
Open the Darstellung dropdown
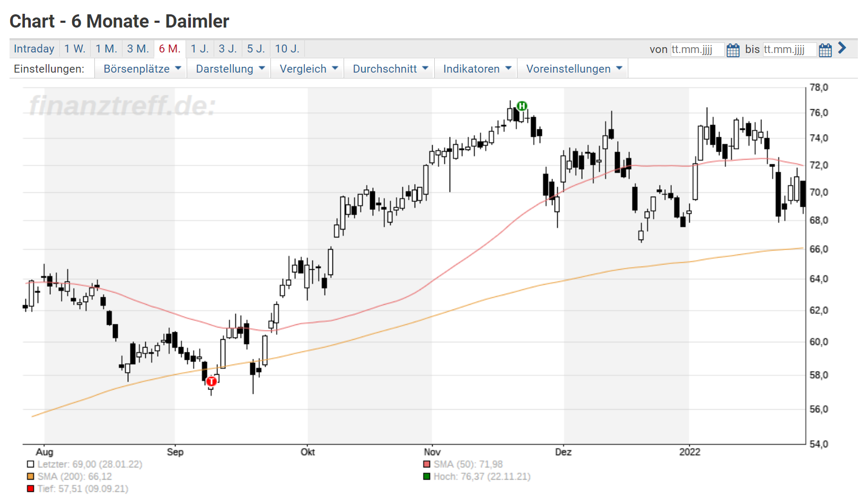[229, 69]
